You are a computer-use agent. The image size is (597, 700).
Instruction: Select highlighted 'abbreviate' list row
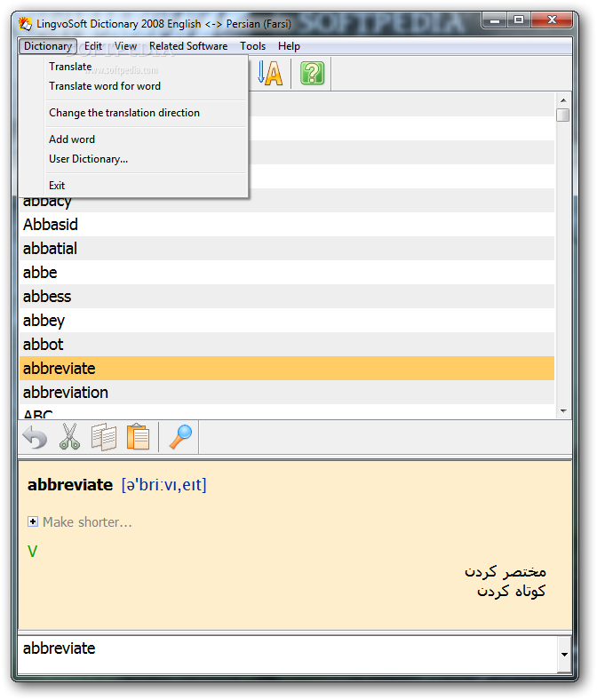pyautogui.click(x=287, y=369)
